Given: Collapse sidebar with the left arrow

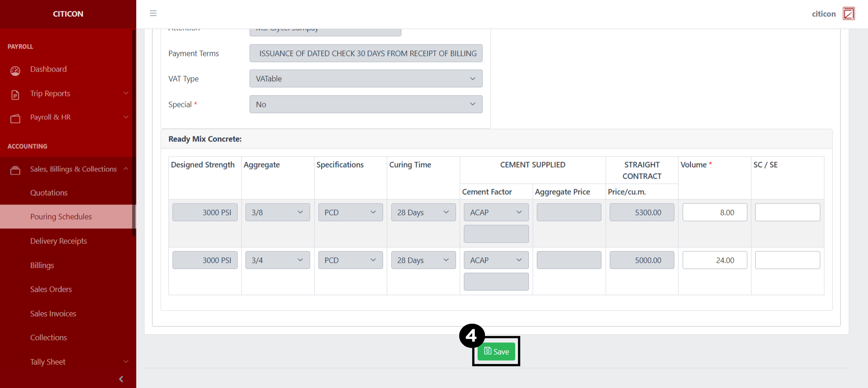Looking at the screenshot, I should click(x=121, y=379).
